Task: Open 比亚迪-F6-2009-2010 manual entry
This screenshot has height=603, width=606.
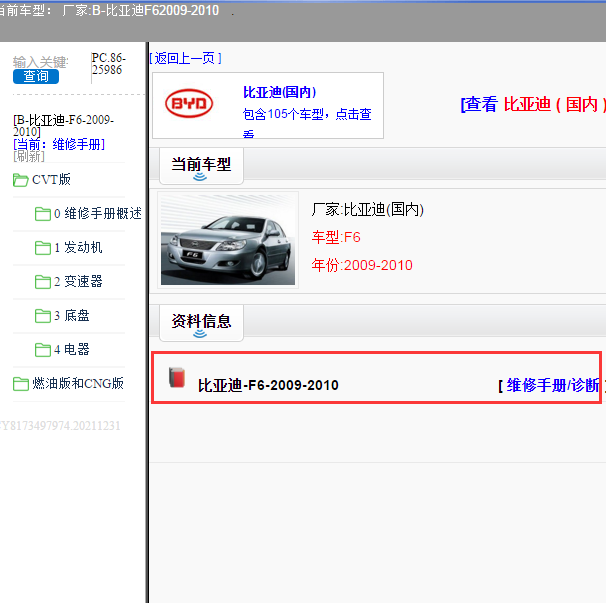Action: pyautogui.click(x=268, y=385)
